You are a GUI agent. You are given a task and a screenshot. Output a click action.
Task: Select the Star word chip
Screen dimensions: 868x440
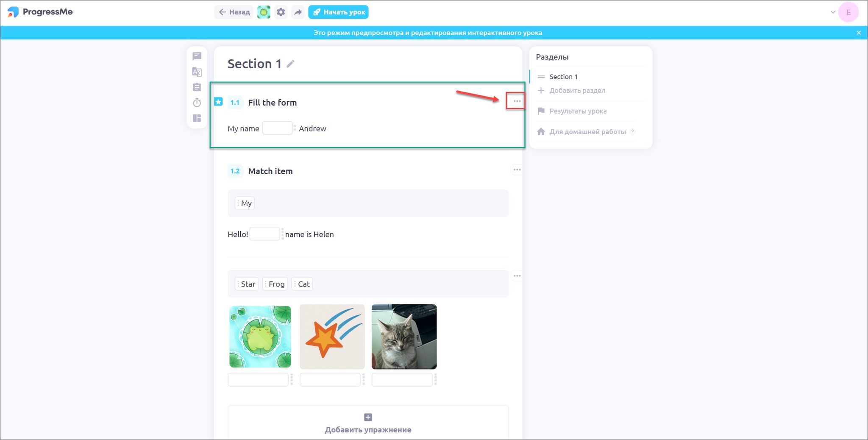pyautogui.click(x=246, y=284)
